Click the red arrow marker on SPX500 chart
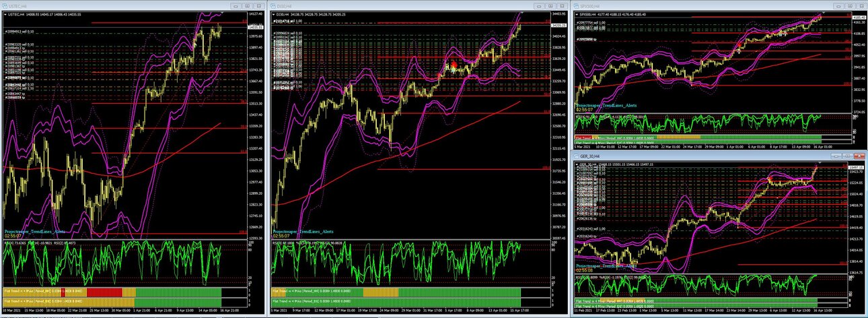Viewport: 868px width, 318px height. point(741,45)
